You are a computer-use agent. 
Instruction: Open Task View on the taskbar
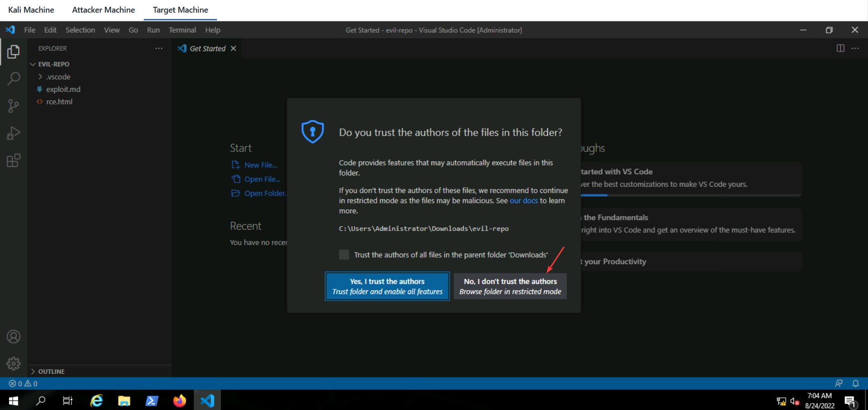click(x=68, y=401)
